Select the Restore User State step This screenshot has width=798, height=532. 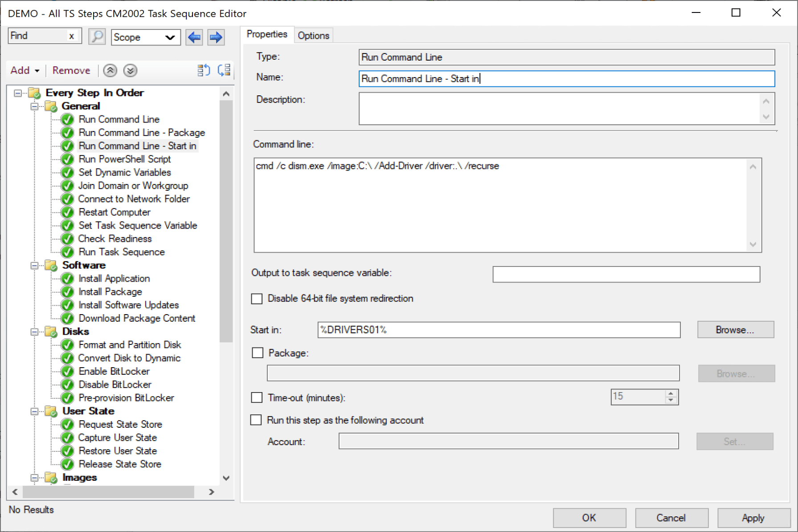click(117, 451)
